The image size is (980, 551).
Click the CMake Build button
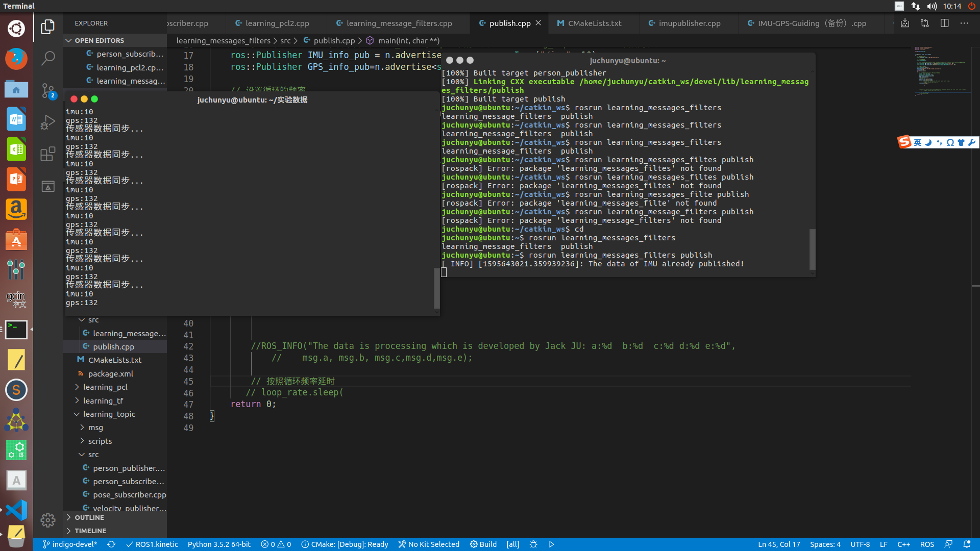(483, 544)
